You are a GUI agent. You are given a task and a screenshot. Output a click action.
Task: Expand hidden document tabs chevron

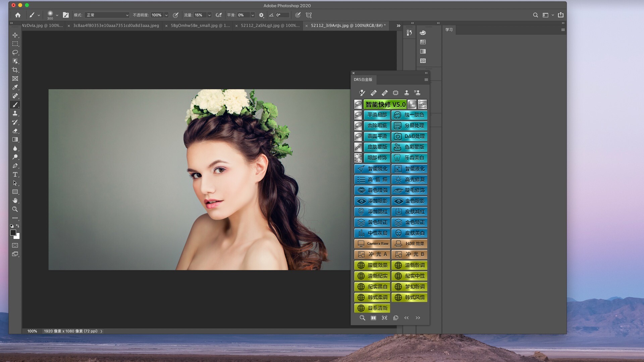coord(398,25)
